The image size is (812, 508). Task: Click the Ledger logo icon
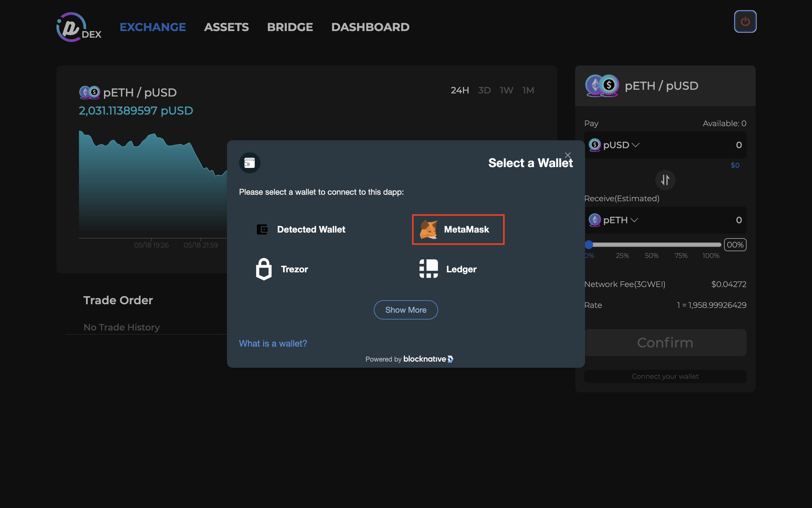[x=429, y=269]
